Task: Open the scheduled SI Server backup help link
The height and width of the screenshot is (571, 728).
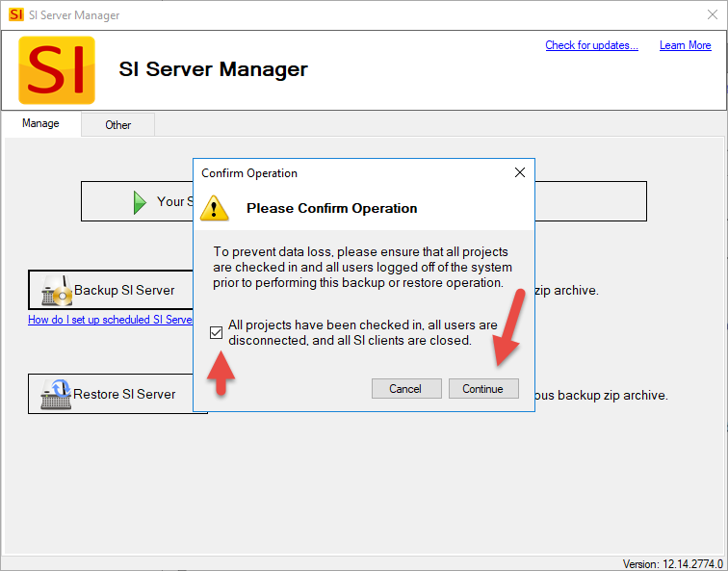Action: coord(111,320)
